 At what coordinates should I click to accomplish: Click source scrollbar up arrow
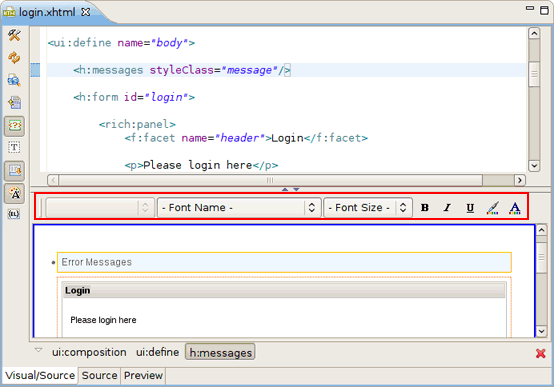(534, 34)
